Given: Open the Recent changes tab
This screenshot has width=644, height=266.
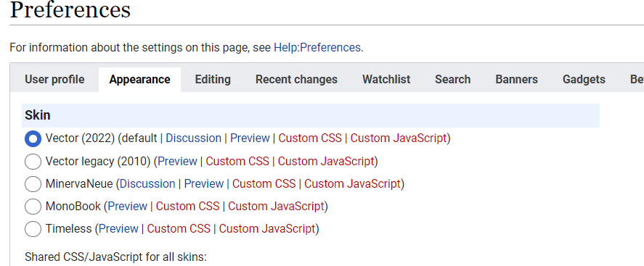Looking at the screenshot, I should tap(296, 79).
